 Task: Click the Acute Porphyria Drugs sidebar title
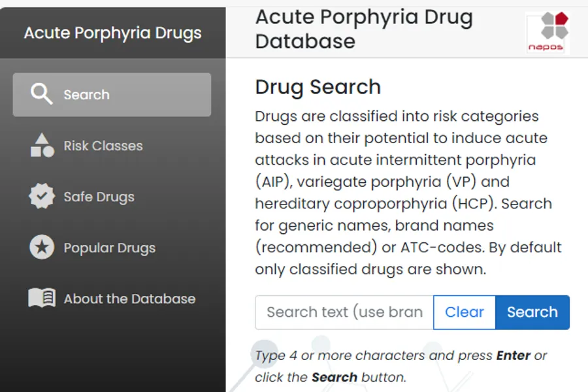pyautogui.click(x=113, y=33)
